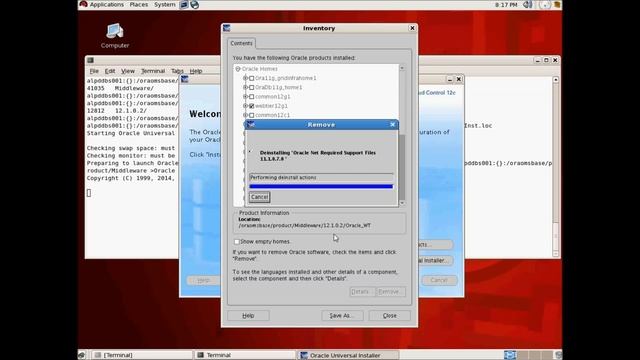
Task: Collapse the Oracle Homes root node
Action: point(238,69)
